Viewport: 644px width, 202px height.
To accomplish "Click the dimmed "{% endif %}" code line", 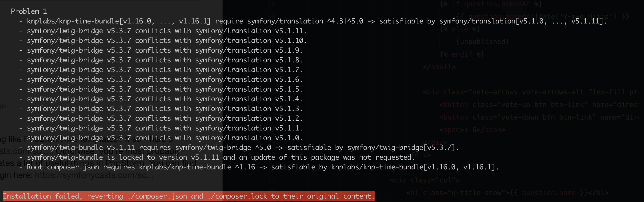I will [462, 54].
